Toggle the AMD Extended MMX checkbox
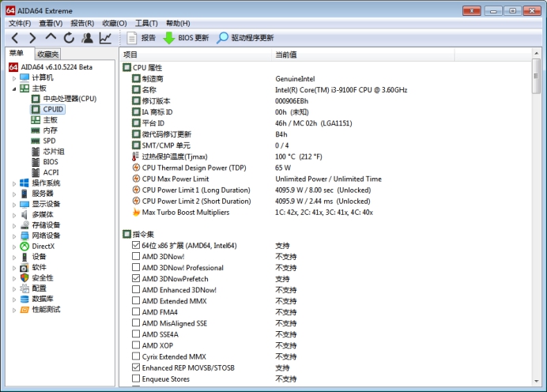Image resolution: width=547 pixels, height=392 pixels. 136,300
